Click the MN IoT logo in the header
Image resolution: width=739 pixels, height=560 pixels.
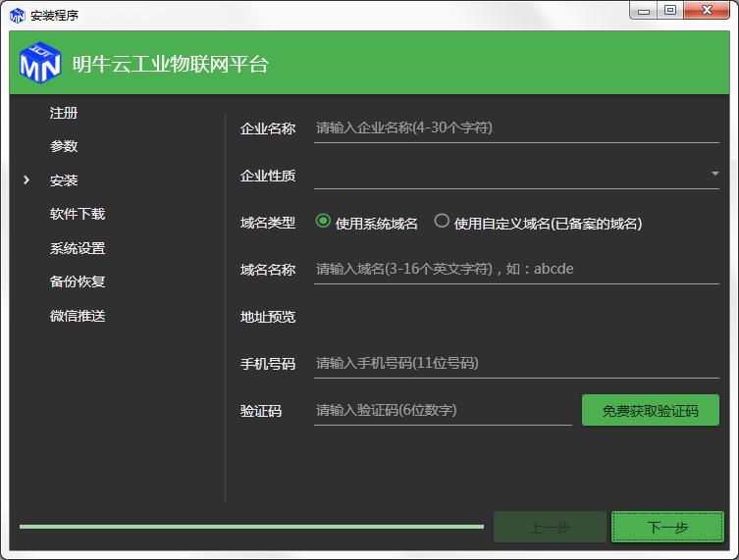[39, 63]
